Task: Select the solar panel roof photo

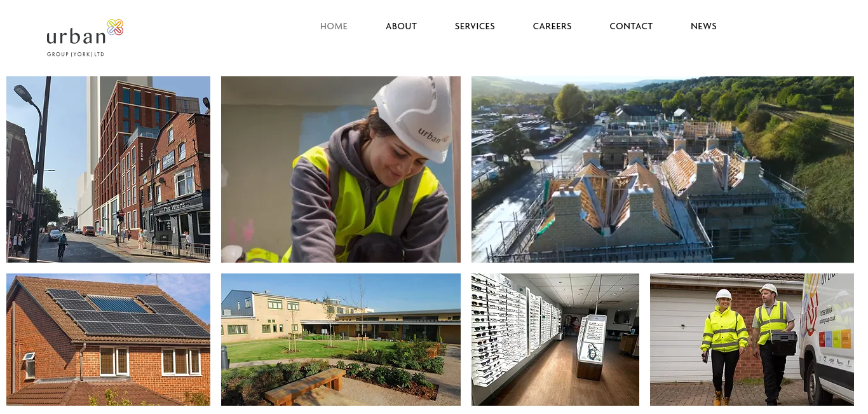Action: tap(108, 340)
